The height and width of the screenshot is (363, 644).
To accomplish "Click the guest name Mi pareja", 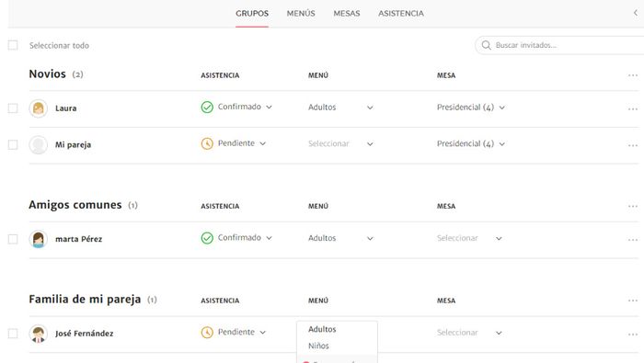I will (x=73, y=145).
